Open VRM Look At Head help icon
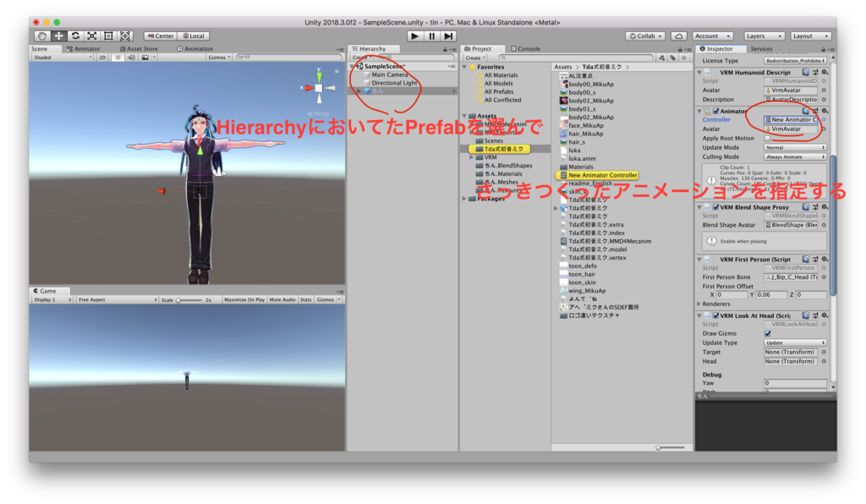Image resolution: width=866 pixels, height=504 pixels. point(806,315)
